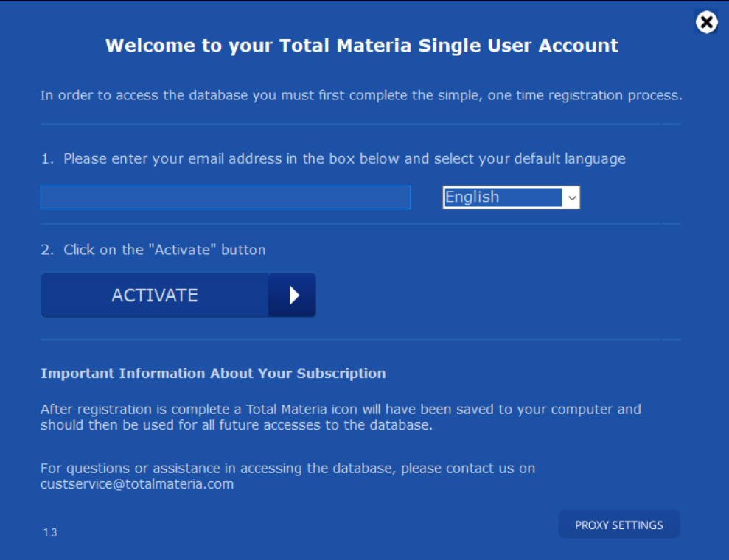The height and width of the screenshot is (560, 729).
Task: Click the word English in language selector
Action: (472, 197)
